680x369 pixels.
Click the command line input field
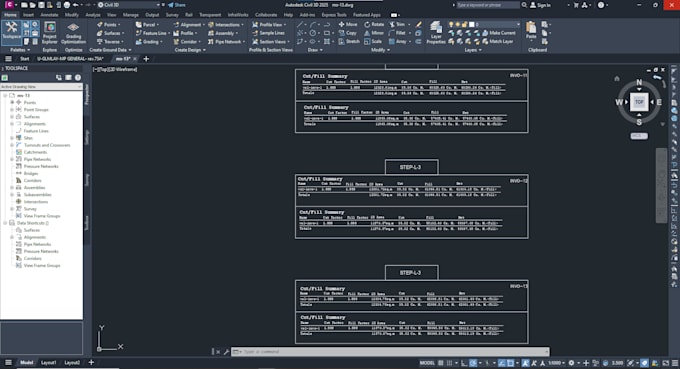tap(390, 352)
